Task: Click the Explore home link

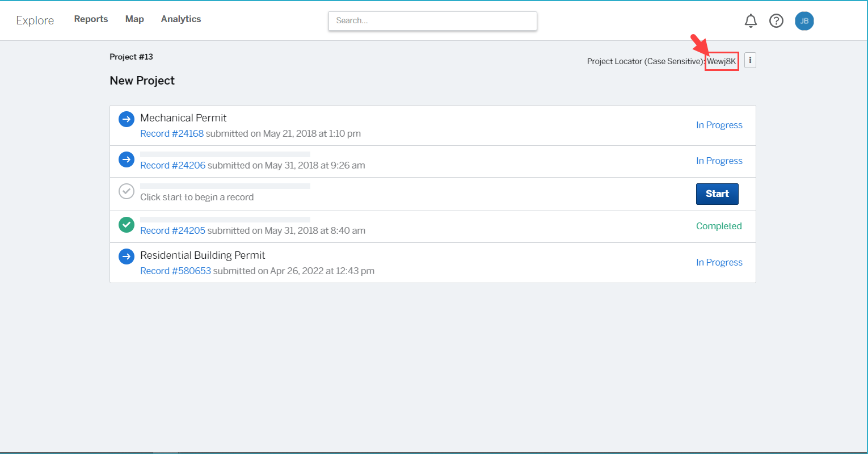Action: [35, 20]
